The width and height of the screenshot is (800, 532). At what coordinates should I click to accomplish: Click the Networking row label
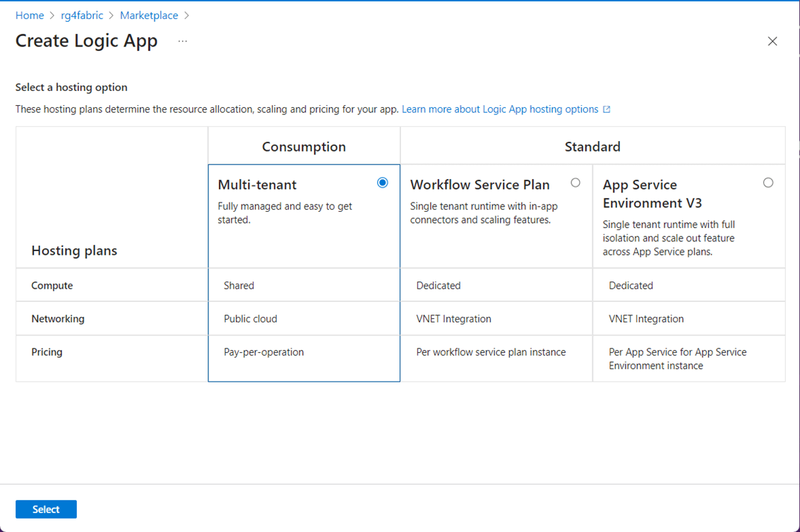58,319
